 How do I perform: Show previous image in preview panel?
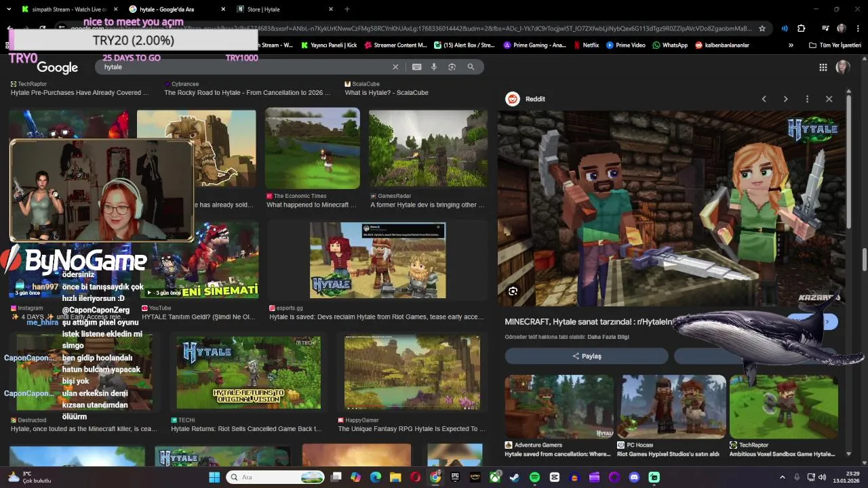tap(764, 99)
